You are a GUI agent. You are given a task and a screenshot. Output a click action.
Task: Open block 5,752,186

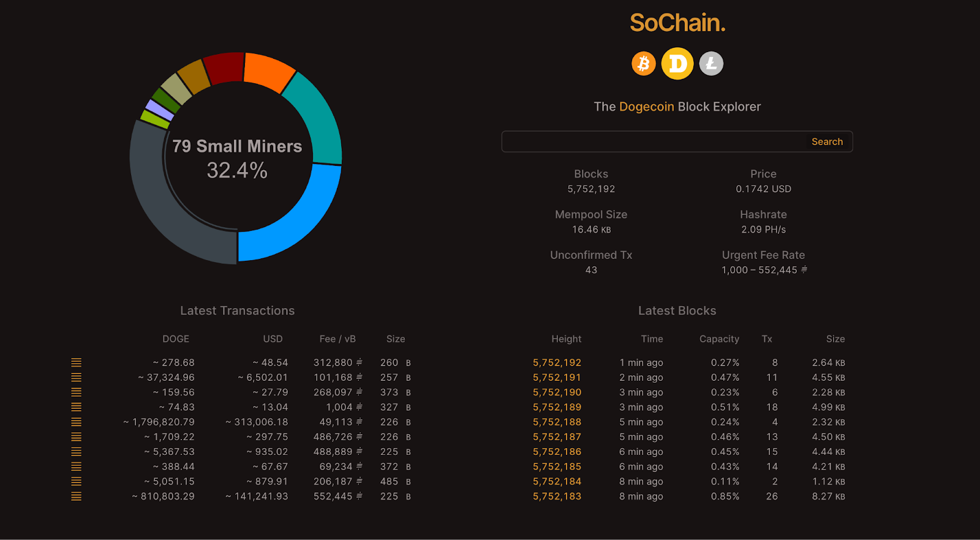point(557,452)
